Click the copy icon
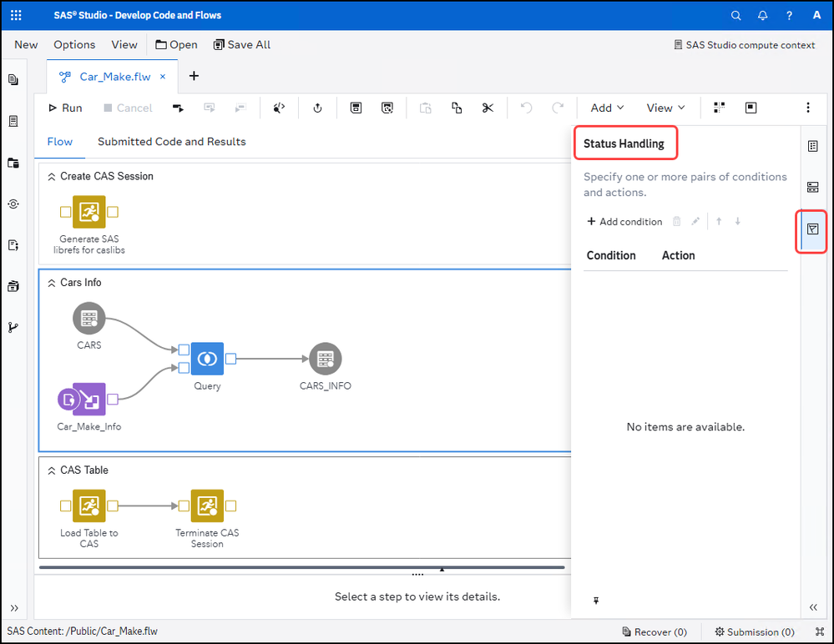 point(457,108)
